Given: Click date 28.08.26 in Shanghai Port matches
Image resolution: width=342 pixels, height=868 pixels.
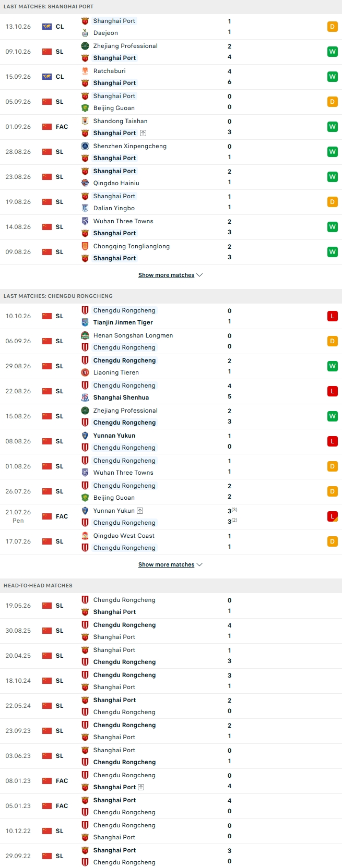Looking at the screenshot, I should [x=18, y=152].
